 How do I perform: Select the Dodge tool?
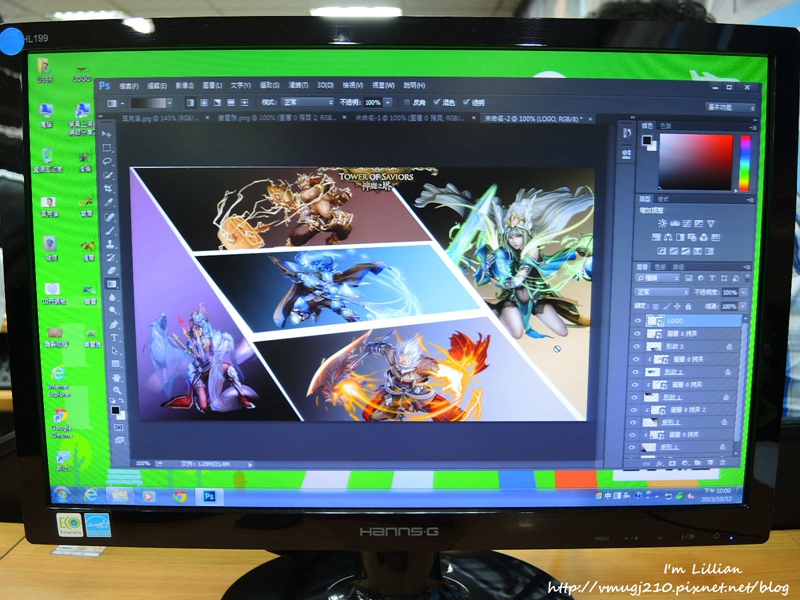tap(113, 311)
